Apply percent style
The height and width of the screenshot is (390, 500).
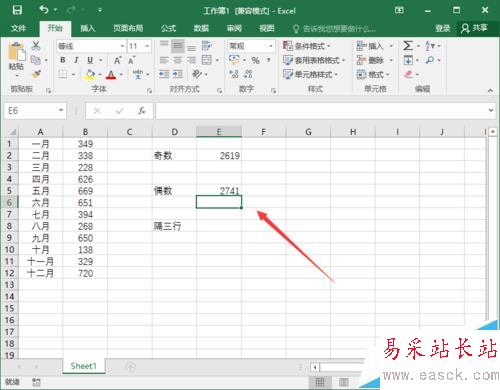coord(256,60)
